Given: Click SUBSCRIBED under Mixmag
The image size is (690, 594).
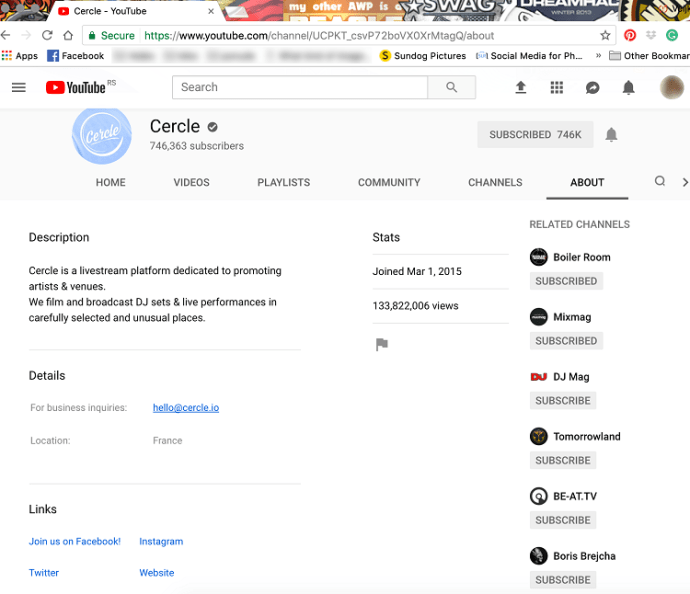Looking at the screenshot, I should [x=566, y=341].
